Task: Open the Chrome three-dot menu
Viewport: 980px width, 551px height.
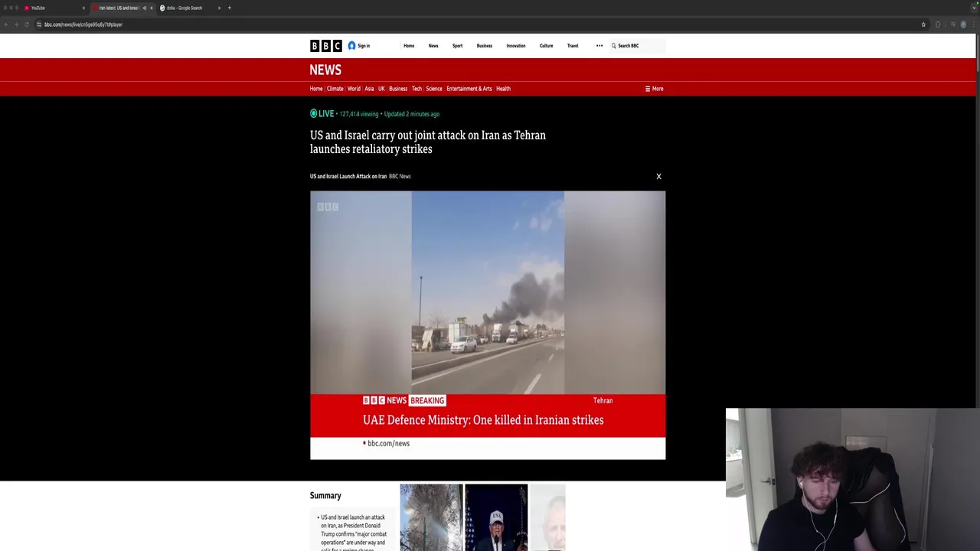Action: [x=973, y=24]
